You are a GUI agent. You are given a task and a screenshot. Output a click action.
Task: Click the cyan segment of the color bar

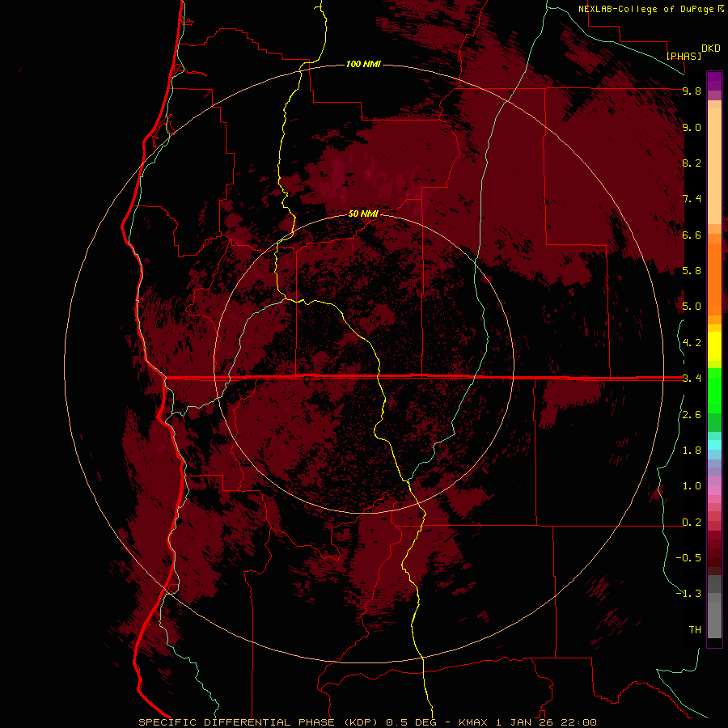point(714,445)
